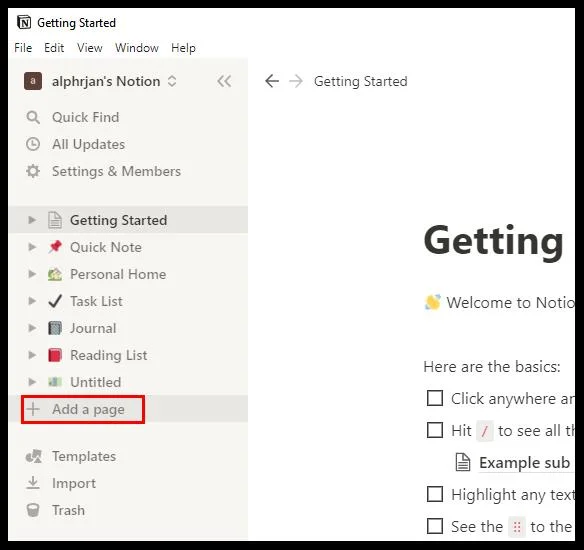Screen dimensions: 584x550
Task: Click the back arrow in the top bar
Action: coord(272,81)
